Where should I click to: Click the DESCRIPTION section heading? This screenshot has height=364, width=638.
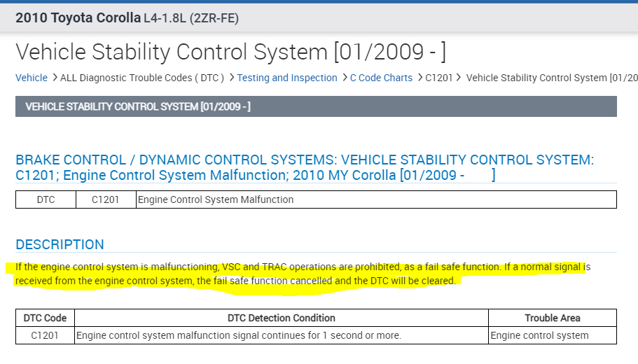coord(60,244)
